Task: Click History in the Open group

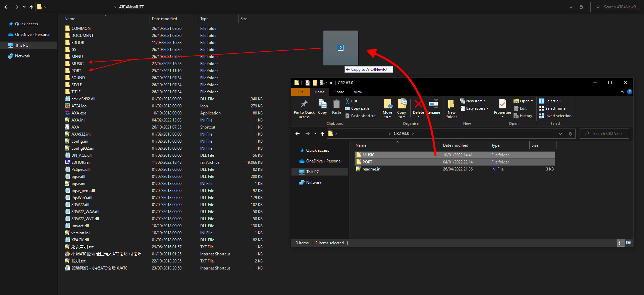Action: tap(523, 116)
